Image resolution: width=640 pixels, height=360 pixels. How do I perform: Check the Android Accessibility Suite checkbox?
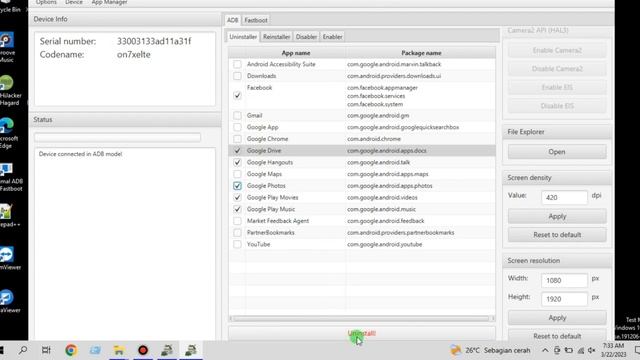tap(237, 64)
